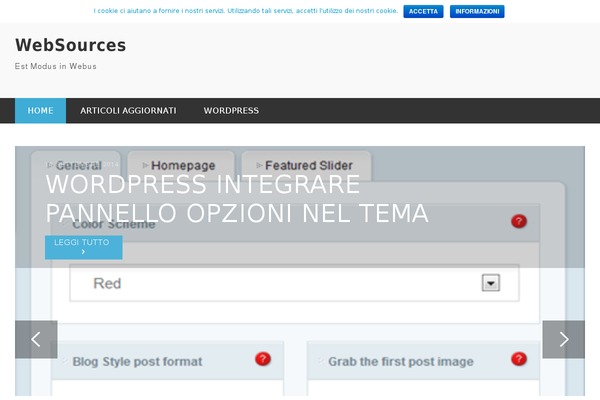This screenshot has width=600, height=400.
Task: Accept cookies with the ACCETTA button
Action: [423, 11]
